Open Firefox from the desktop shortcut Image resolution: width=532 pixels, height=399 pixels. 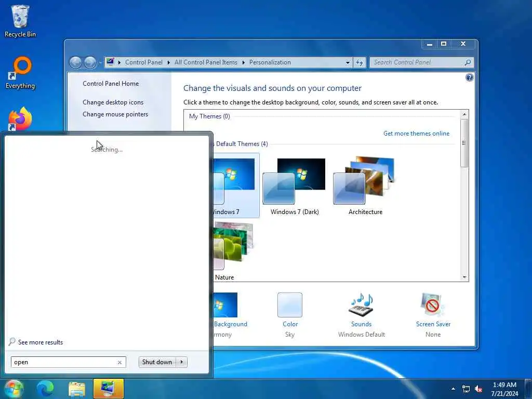pyautogui.click(x=20, y=119)
